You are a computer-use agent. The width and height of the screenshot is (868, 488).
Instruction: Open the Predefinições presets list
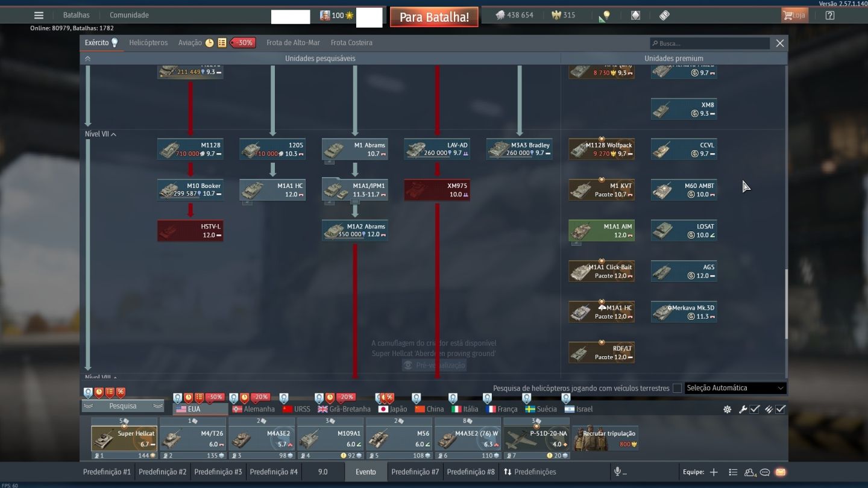530,472
